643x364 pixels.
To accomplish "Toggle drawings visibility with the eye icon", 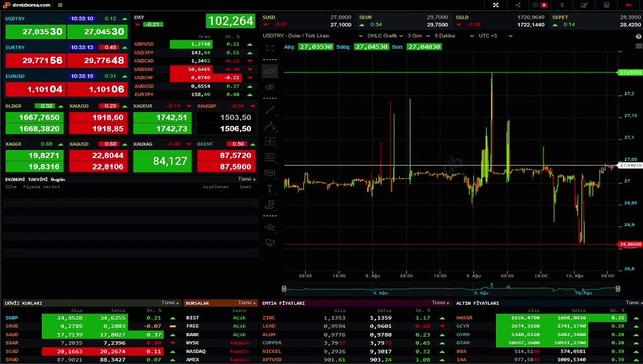I will pos(270,87).
